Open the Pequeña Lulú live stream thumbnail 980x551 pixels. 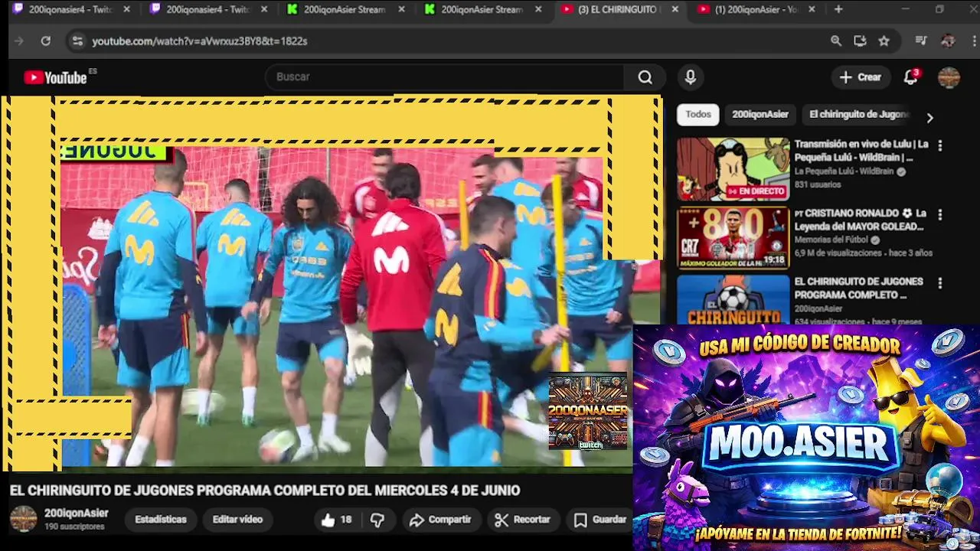point(733,169)
